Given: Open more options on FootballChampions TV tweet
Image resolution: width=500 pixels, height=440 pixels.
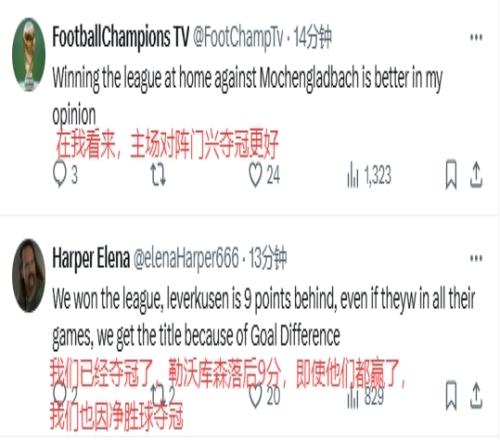Looking at the screenshot, I should (476, 37).
